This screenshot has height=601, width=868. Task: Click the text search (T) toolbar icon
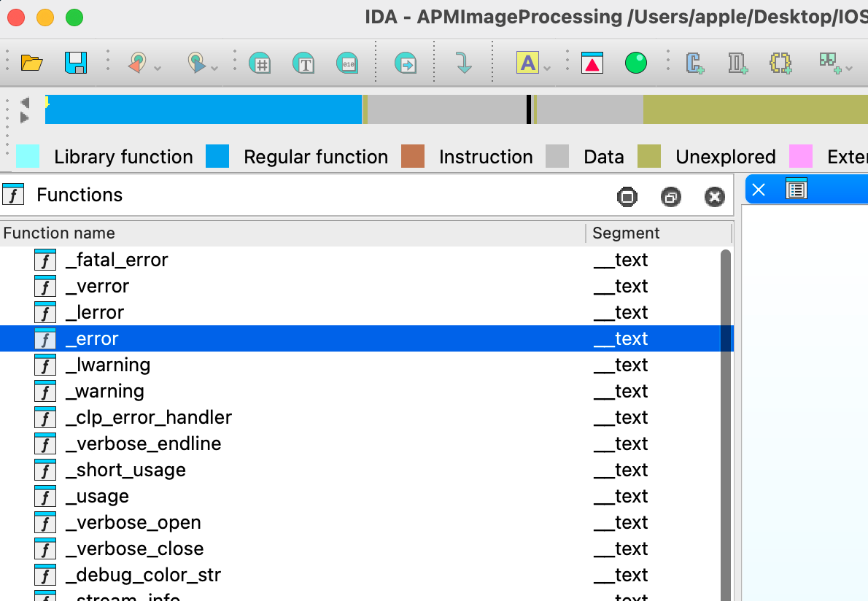[x=303, y=63]
